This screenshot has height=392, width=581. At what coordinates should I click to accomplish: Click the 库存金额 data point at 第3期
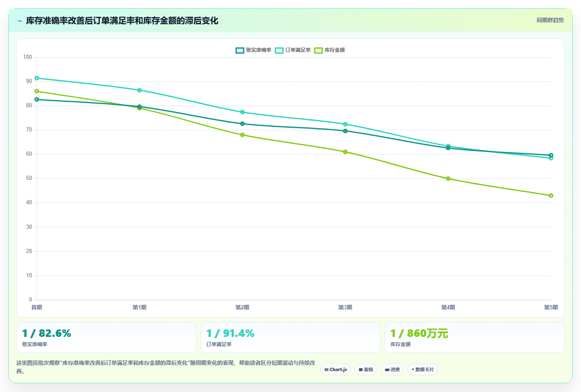(345, 152)
